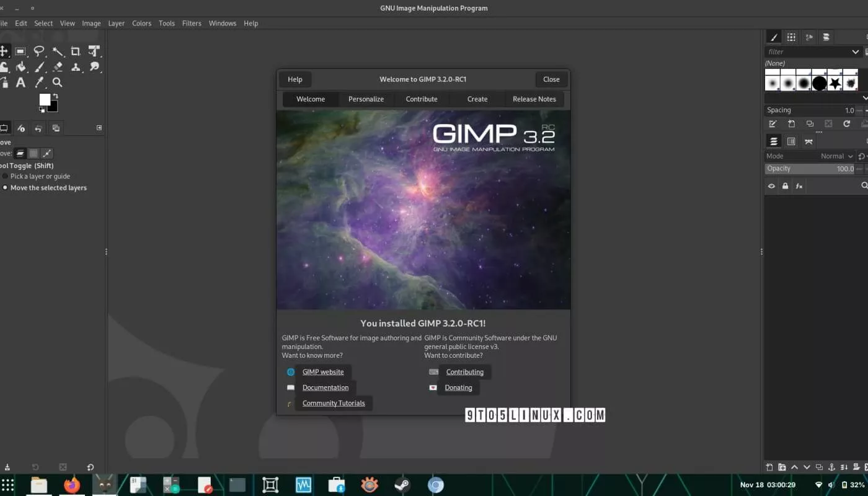Image resolution: width=868 pixels, height=496 pixels.
Task: Open tool options tab configuration menu arrow
Action: pos(99,128)
